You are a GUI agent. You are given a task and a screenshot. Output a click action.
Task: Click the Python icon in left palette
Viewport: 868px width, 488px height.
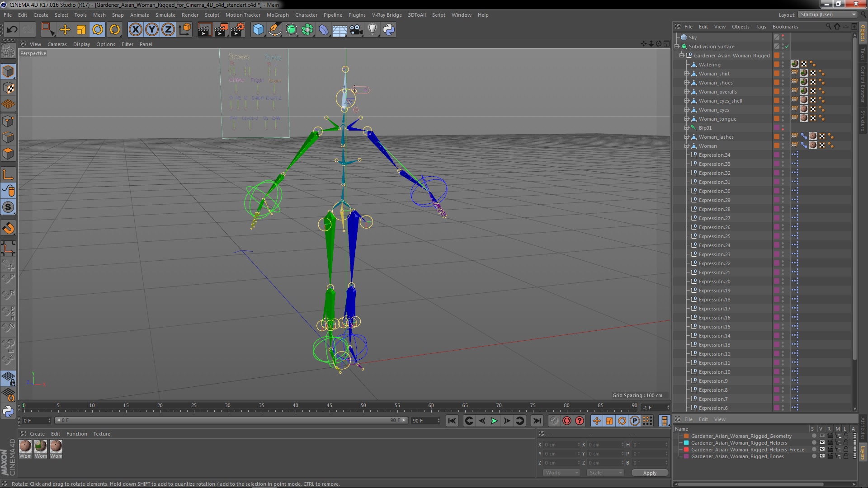pos(8,411)
